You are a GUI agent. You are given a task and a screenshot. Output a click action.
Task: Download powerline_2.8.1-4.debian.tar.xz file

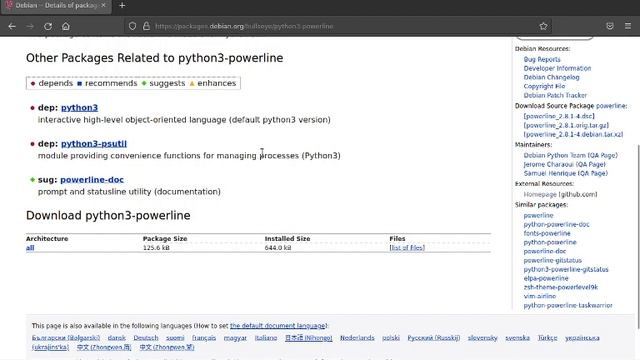coord(573,134)
